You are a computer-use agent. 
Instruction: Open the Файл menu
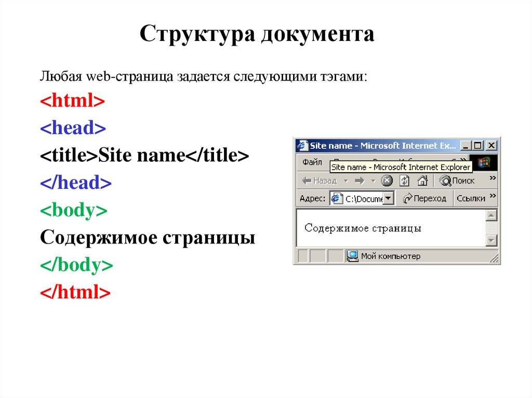pos(312,162)
